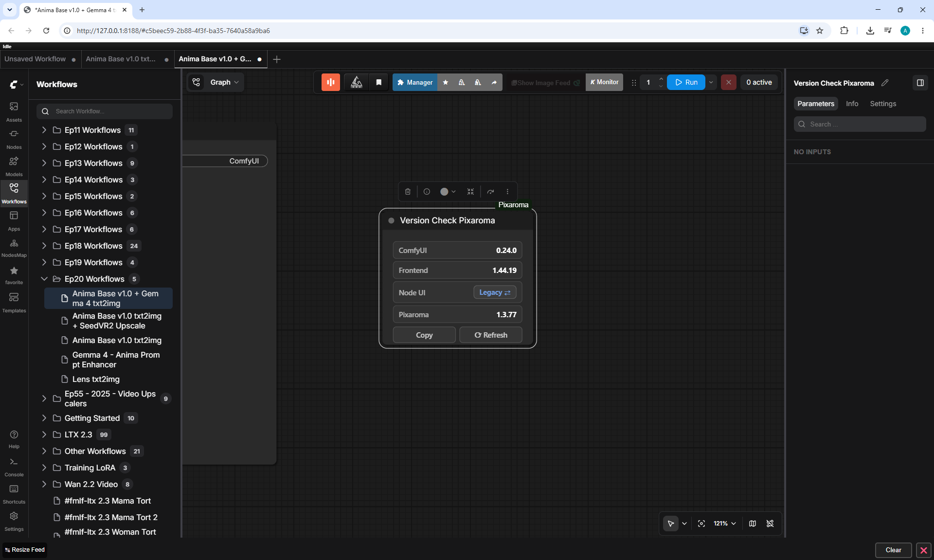Increase the batch count stepper
Image resolution: width=934 pixels, height=560 pixels.
click(x=661, y=79)
